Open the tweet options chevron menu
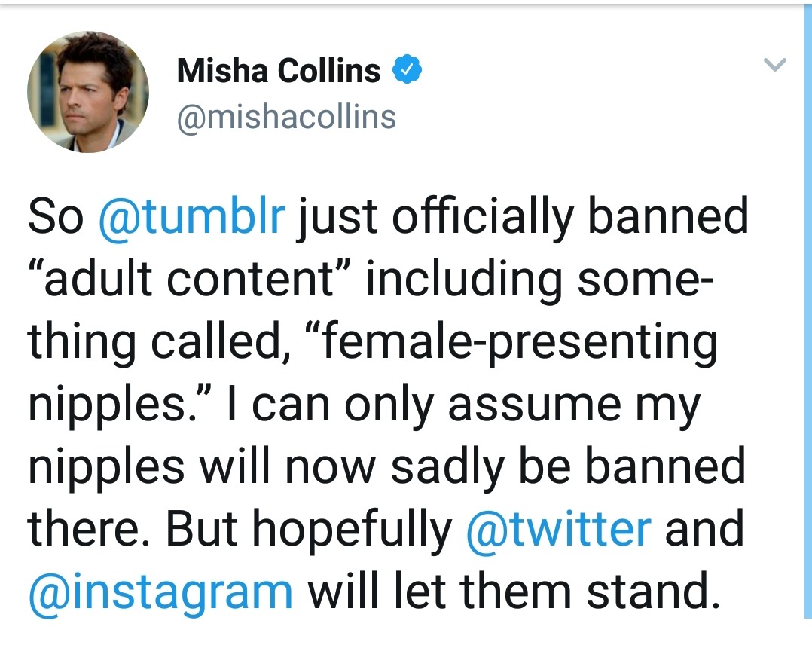This screenshot has height=645, width=812. point(775,65)
